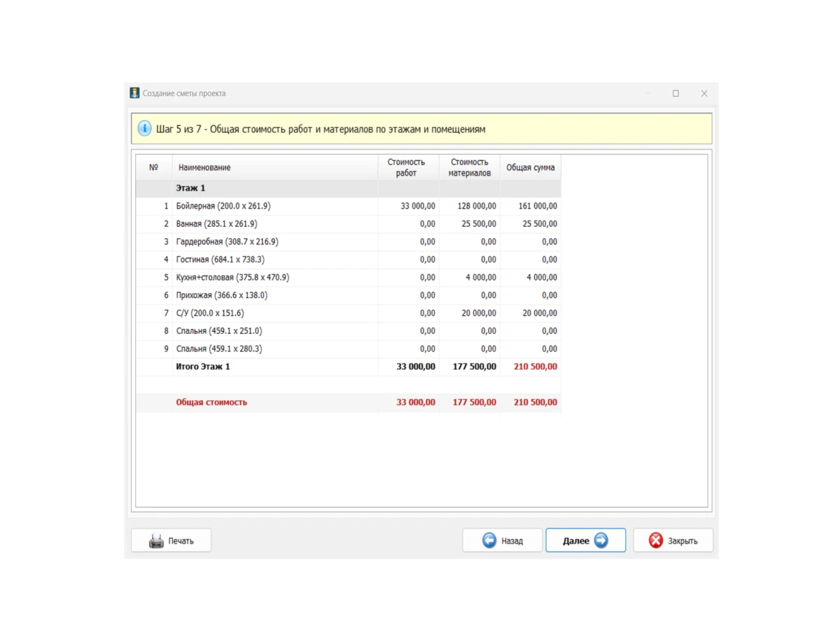Close the window with the title bar X
The height and width of the screenshot is (637, 840).
[704, 93]
